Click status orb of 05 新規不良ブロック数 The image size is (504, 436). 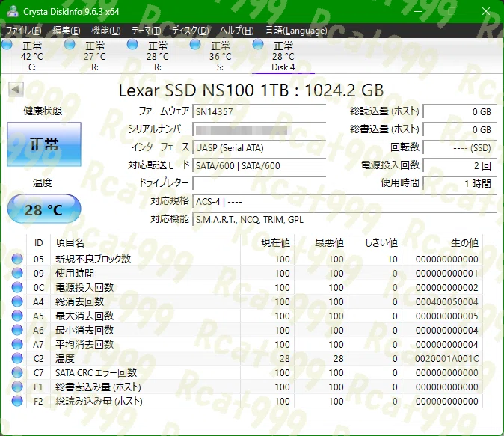[x=17, y=259]
